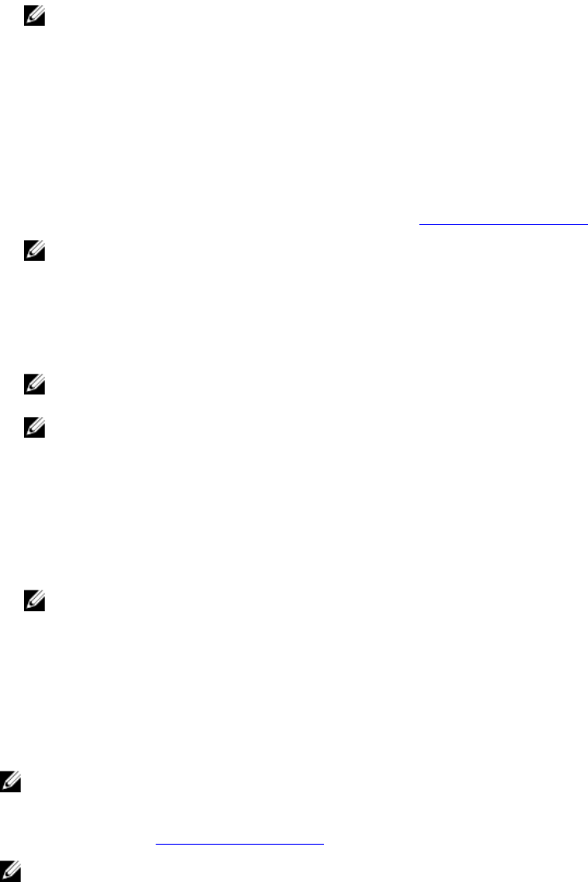Click the note icon beneath the long underlined link

pyautogui.click(x=34, y=251)
